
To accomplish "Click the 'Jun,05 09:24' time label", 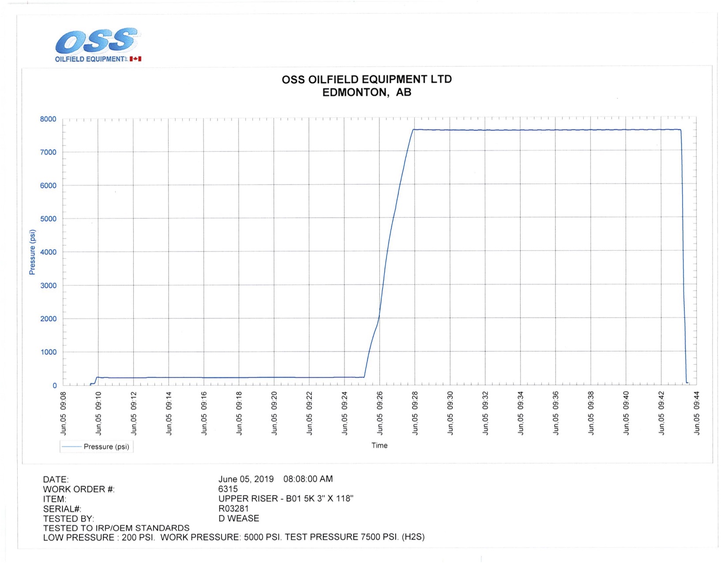I will (345, 413).
